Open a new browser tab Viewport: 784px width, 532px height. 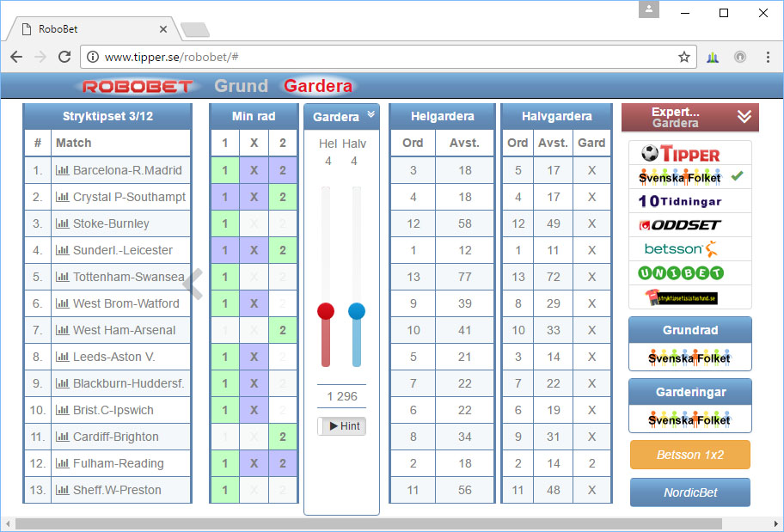coord(195,30)
